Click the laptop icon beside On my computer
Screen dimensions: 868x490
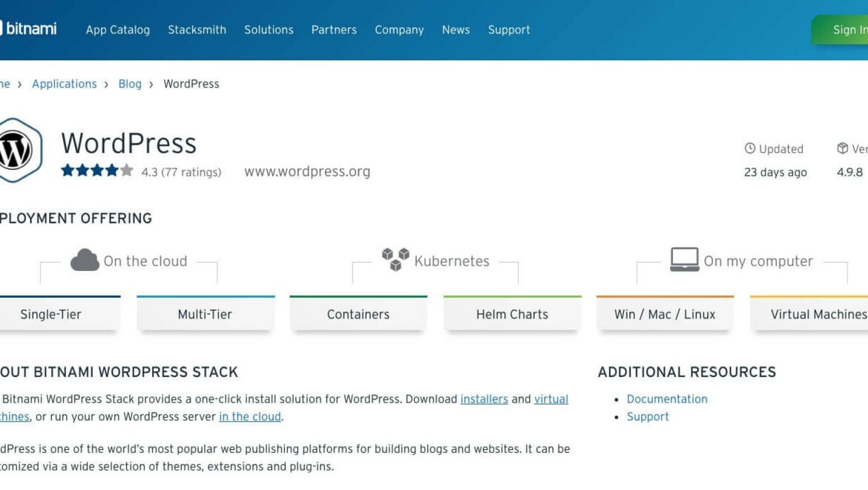[684, 259]
